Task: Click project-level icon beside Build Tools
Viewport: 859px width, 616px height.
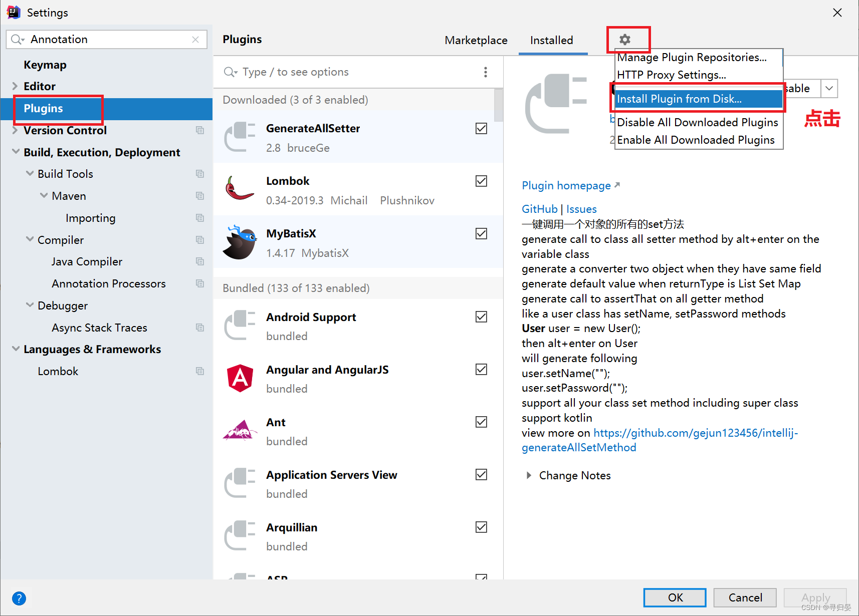Action: click(x=200, y=174)
